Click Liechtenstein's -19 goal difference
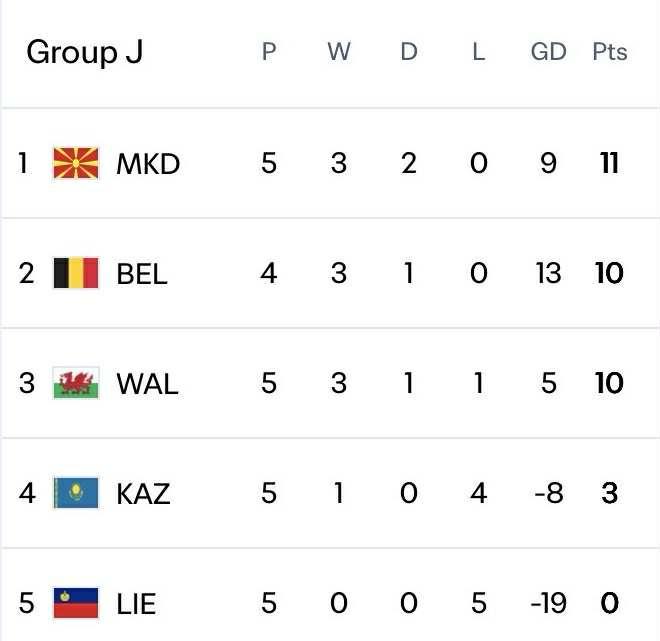This screenshot has height=641, width=660. coord(548,603)
